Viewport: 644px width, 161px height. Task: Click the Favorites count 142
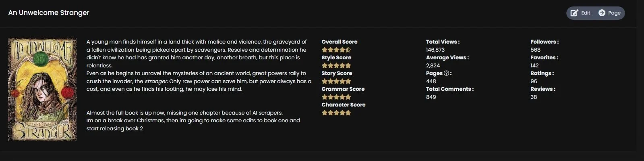tap(534, 65)
